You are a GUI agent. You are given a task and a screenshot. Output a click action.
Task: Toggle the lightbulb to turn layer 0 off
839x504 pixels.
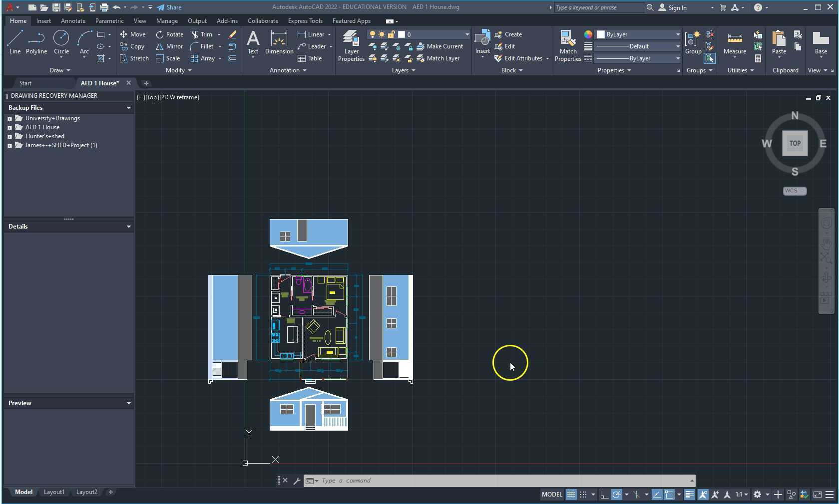point(373,34)
